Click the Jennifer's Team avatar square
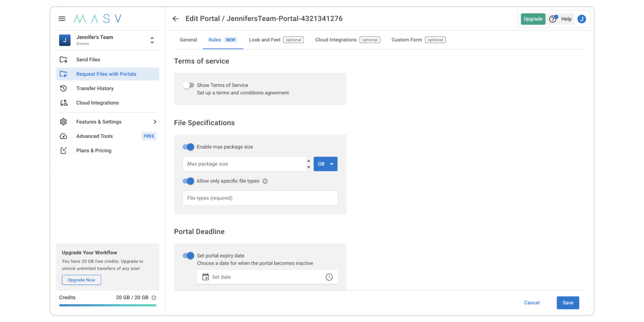Screen dimensions: 644x322 (64, 40)
